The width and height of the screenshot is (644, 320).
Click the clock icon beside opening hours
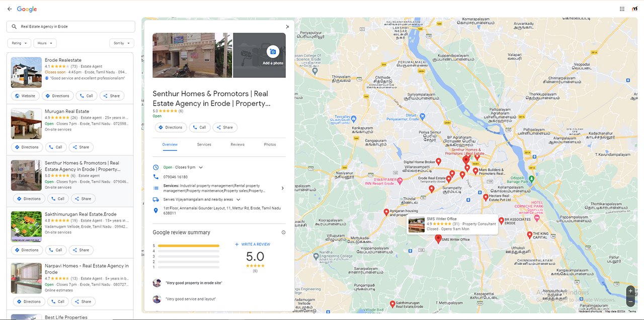coord(156,167)
